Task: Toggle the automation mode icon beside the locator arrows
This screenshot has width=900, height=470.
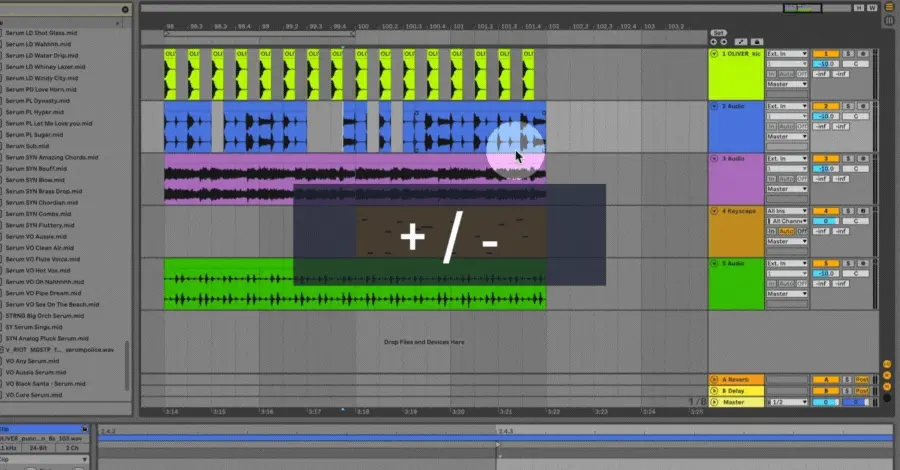Action: [741, 42]
